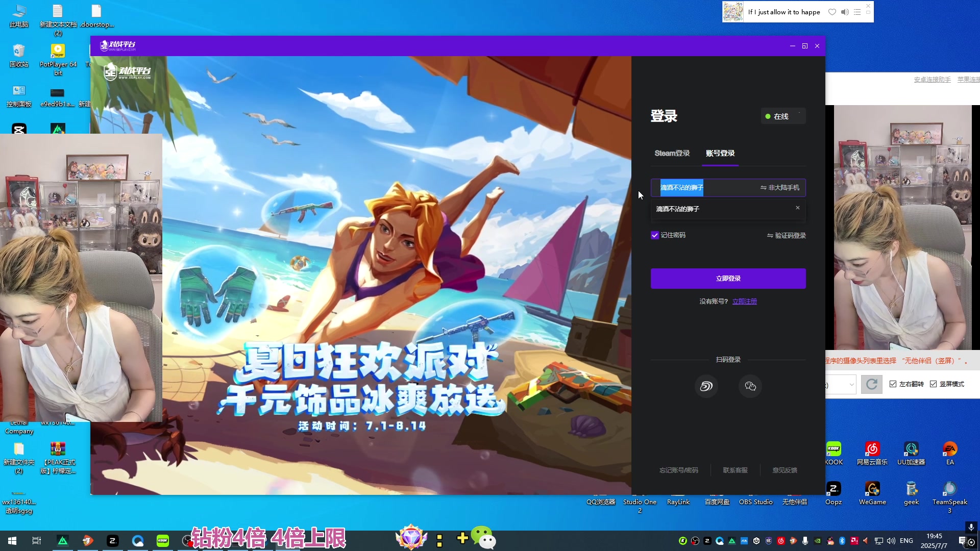Screen dimensions: 980x551
Task: Click the NVIDIA tray icon
Action: coord(818,541)
